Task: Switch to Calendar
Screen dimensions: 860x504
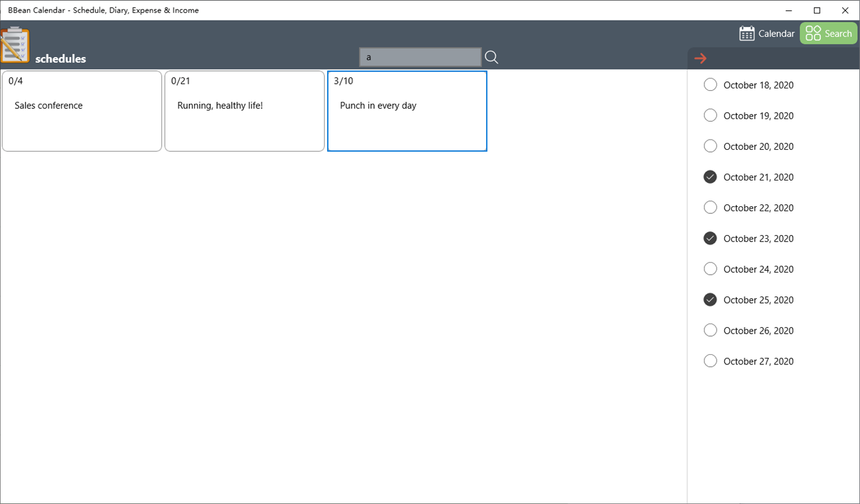Action: point(767,33)
